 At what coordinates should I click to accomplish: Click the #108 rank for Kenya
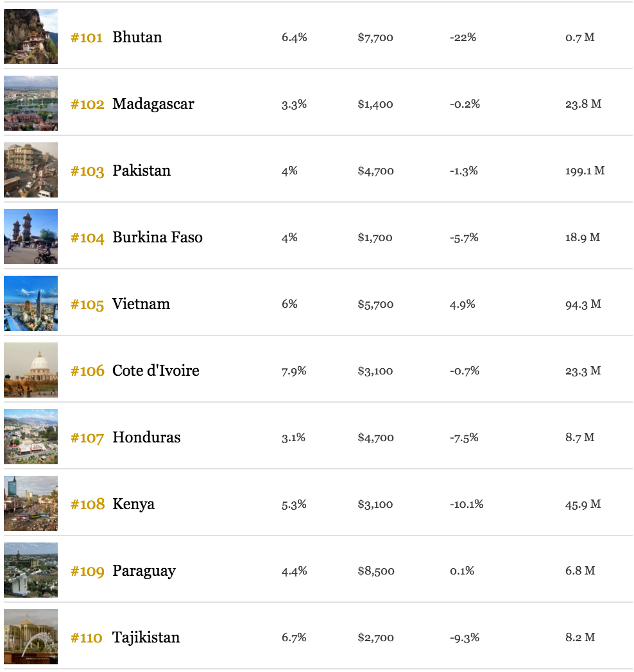click(x=87, y=505)
